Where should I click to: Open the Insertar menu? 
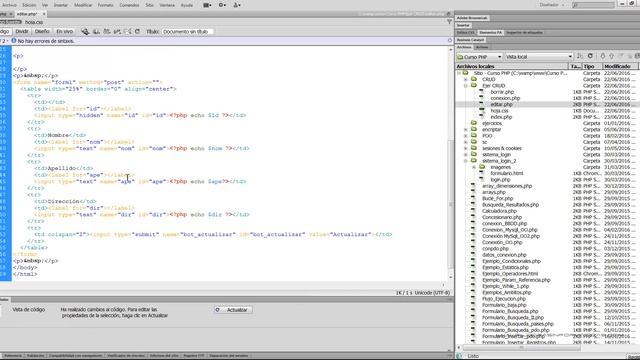pyautogui.click(x=61, y=5)
